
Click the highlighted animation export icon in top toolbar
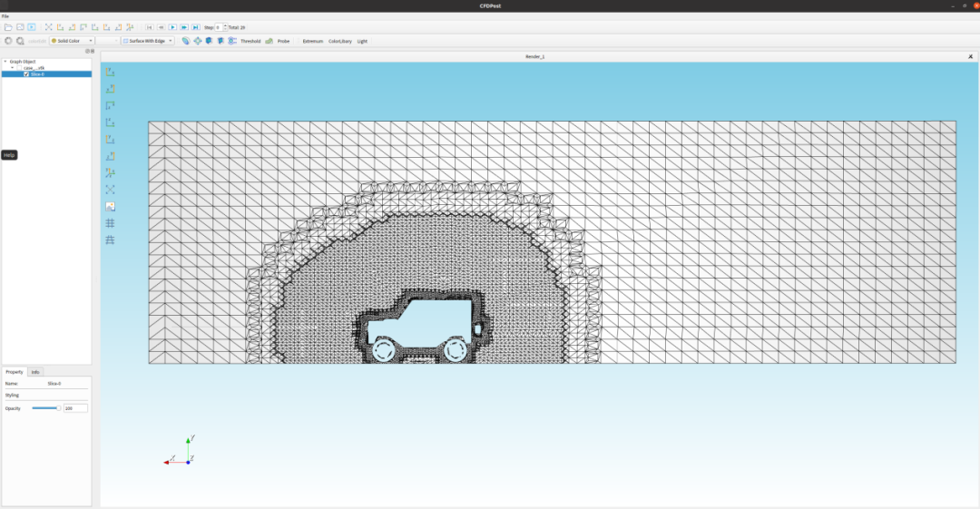[31, 27]
